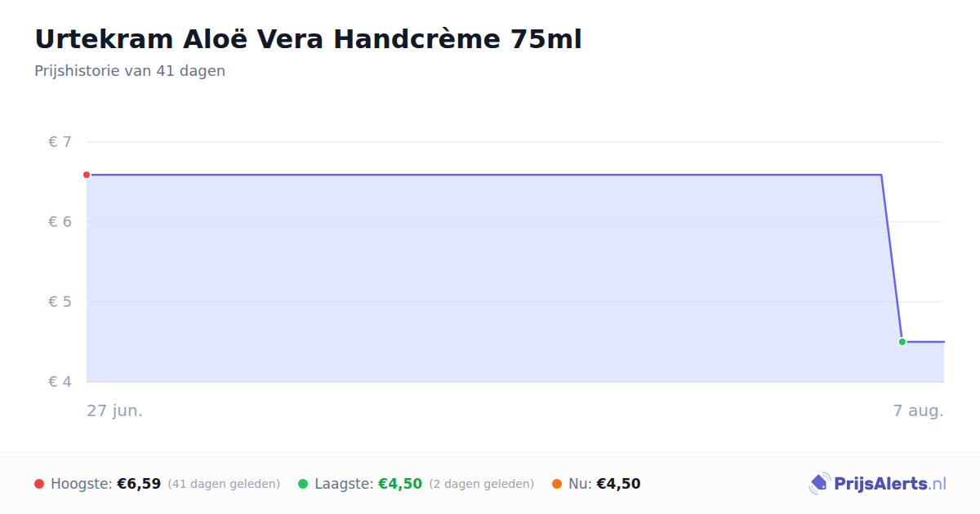
Task: Click the € 4 axis label
Action: click(x=60, y=382)
